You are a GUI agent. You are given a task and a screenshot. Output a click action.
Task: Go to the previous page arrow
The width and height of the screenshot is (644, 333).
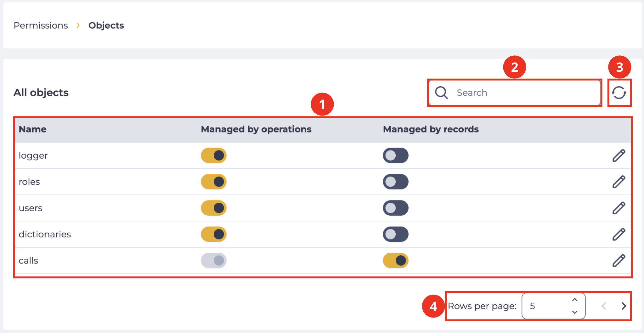point(604,306)
